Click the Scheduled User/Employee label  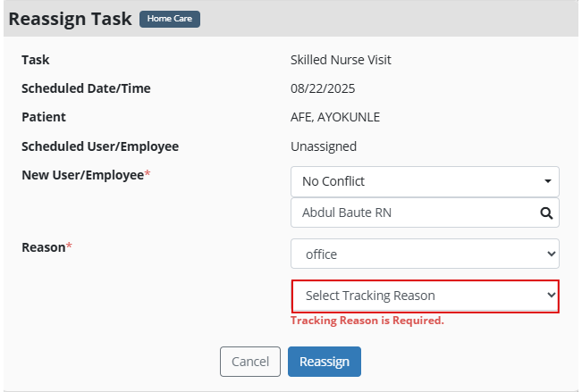point(100,146)
